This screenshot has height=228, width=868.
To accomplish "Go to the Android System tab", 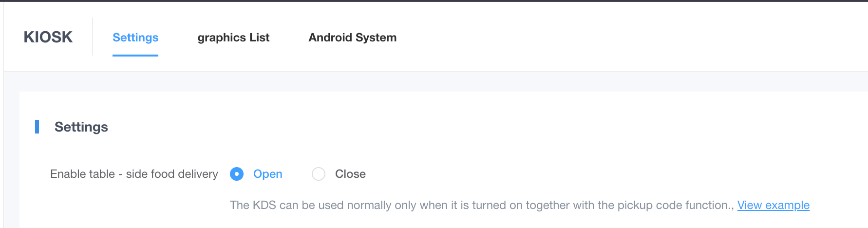I will coord(352,38).
